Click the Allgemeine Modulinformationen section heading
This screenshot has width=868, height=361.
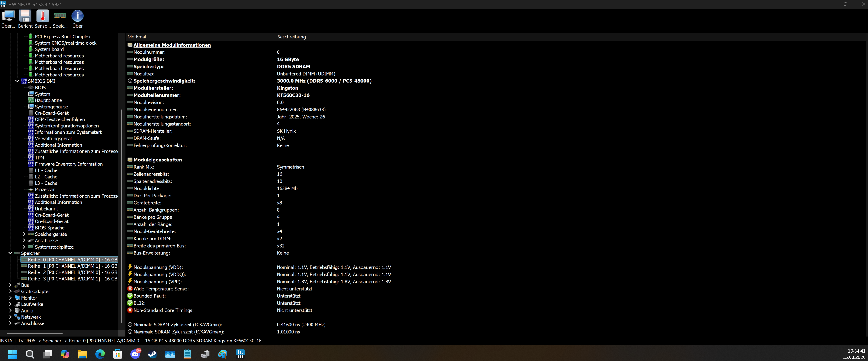(x=172, y=45)
